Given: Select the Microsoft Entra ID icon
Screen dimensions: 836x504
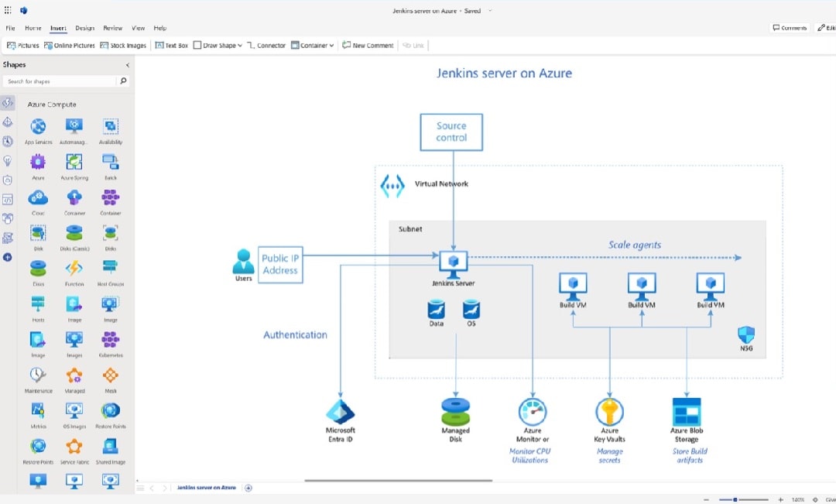Looking at the screenshot, I should coord(340,412).
